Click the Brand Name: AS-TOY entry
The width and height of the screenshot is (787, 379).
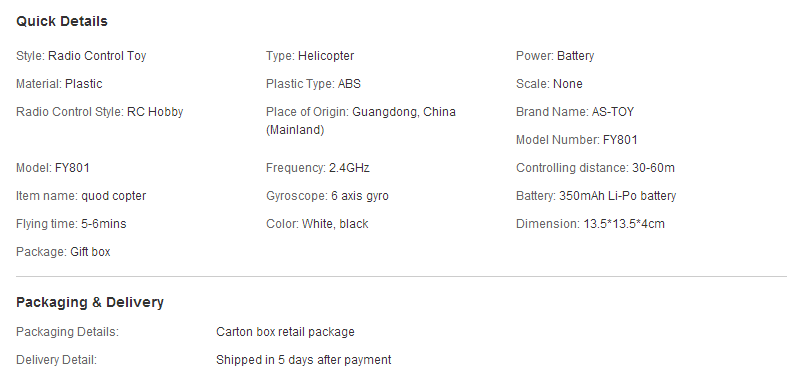[x=575, y=112]
